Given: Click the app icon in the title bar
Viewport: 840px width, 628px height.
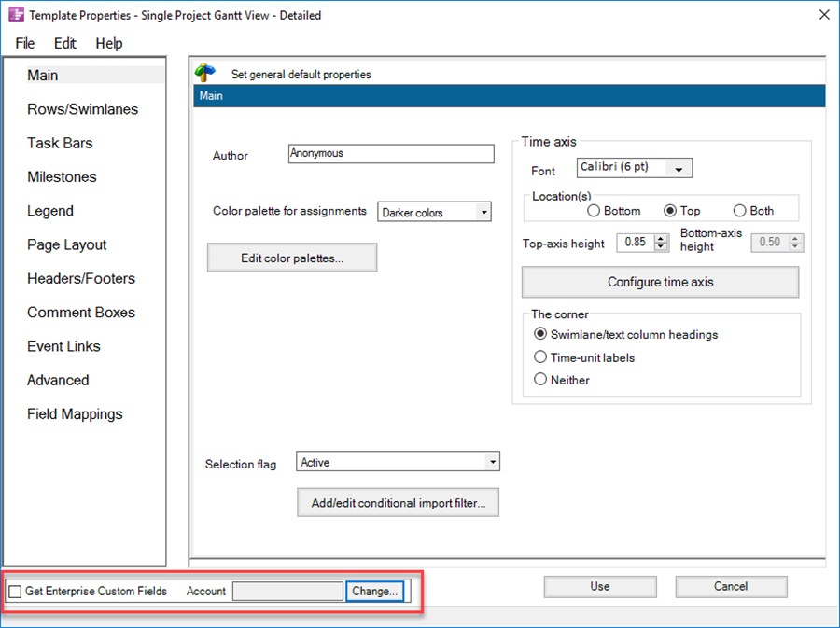Looking at the screenshot, I should [16, 15].
